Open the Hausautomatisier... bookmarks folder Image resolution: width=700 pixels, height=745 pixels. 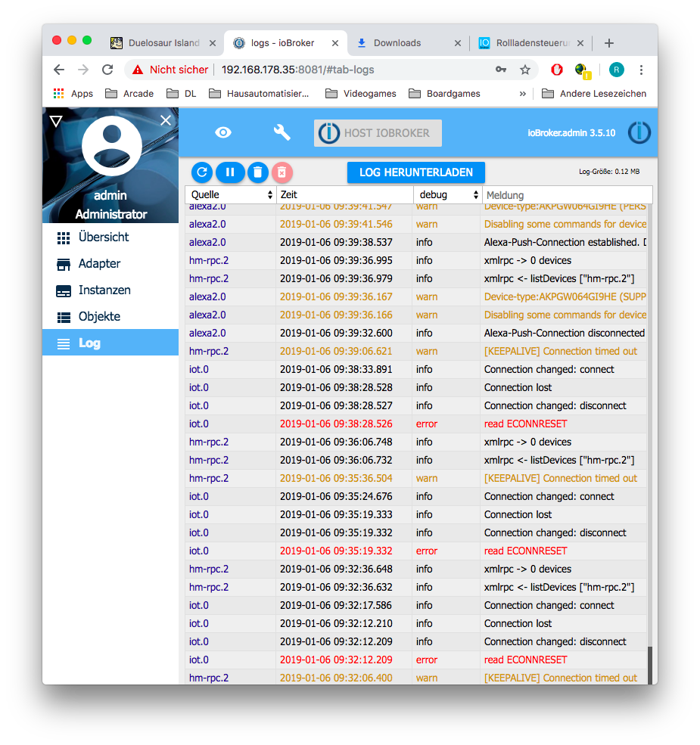pyautogui.click(x=259, y=94)
